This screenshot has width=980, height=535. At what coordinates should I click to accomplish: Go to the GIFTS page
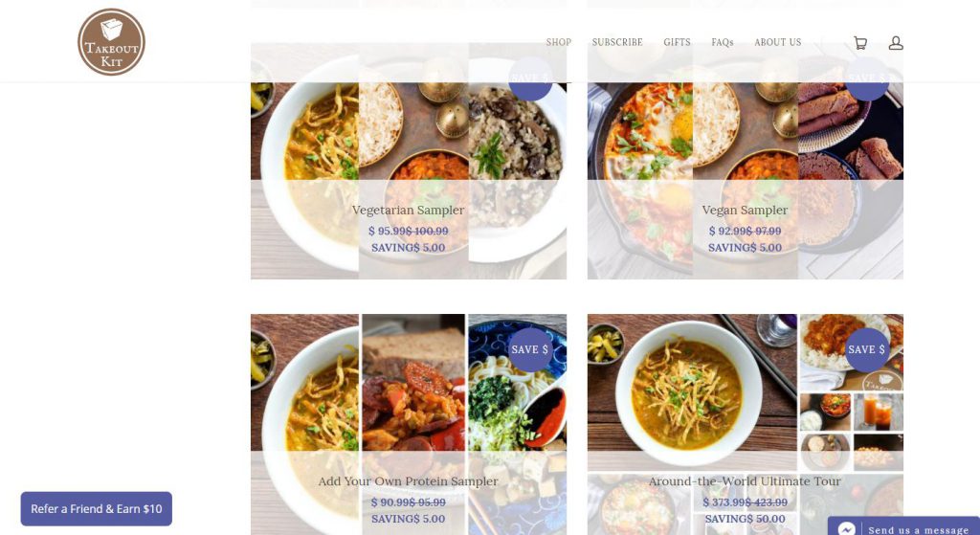point(677,42)
